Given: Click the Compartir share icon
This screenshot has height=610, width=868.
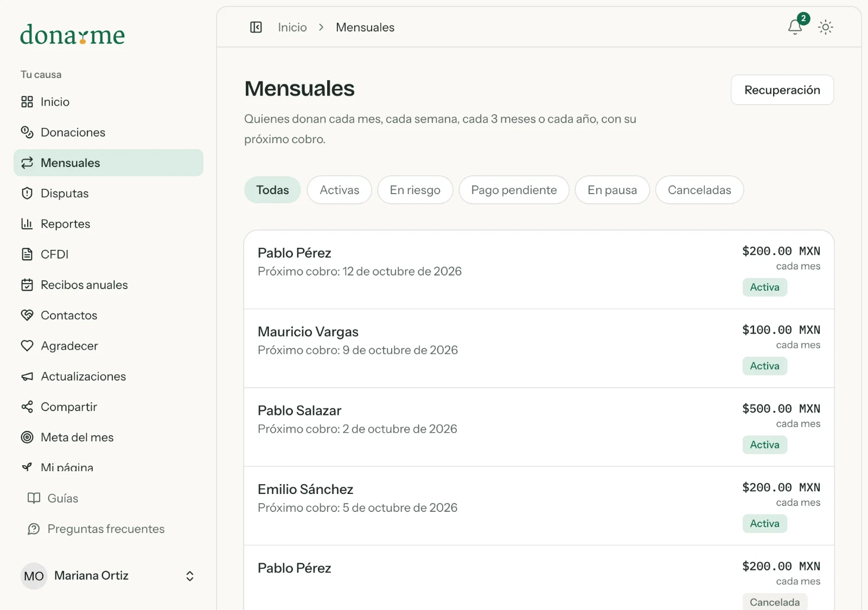Looking at the screenshot, I should click(27, 407).
